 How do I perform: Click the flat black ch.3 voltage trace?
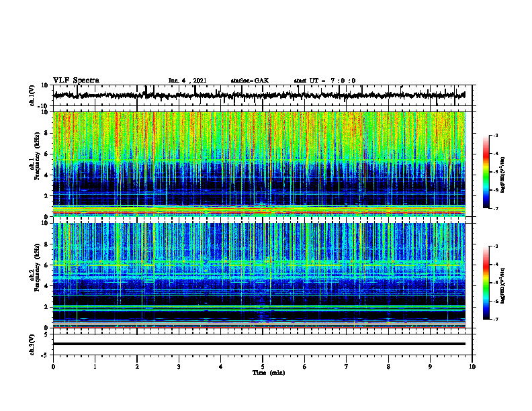click(x=259, y=344)
